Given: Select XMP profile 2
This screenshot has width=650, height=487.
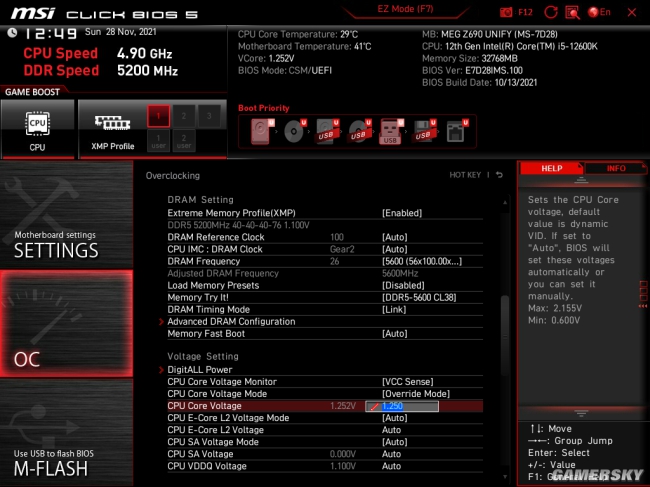Looking at the screenshot, I should point(184,116).
